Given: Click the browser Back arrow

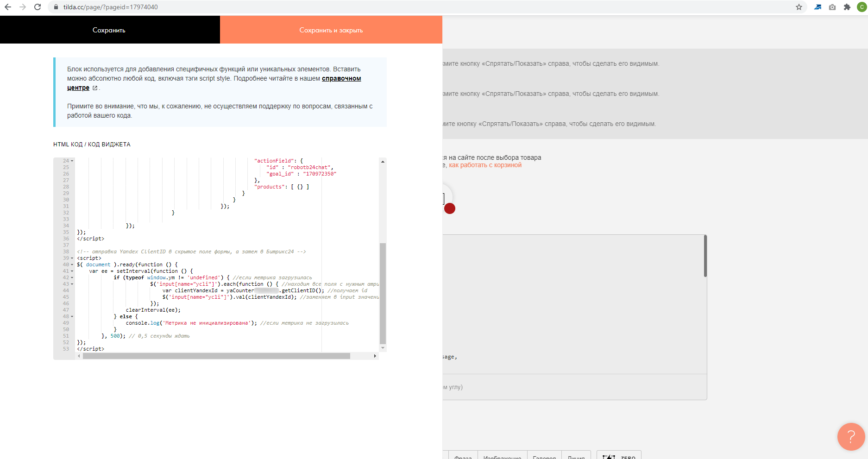Looking at the screenshot, I should click(8, 7).
